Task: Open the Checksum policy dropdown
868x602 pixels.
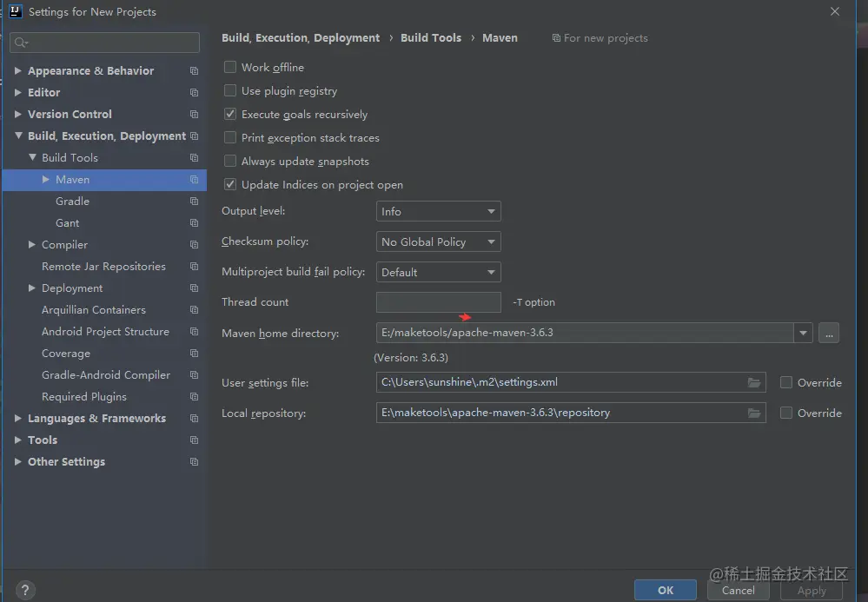Action: coord(439,241)
